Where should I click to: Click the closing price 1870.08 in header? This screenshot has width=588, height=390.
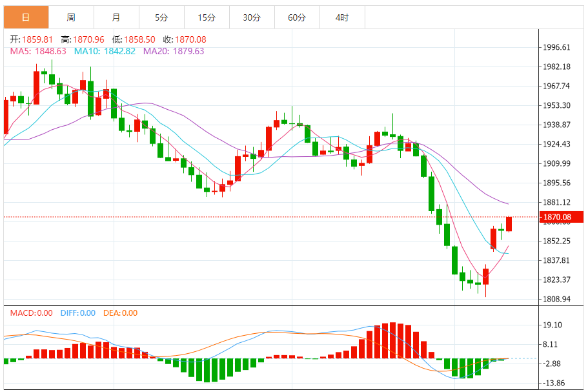(x=190, y=39)
